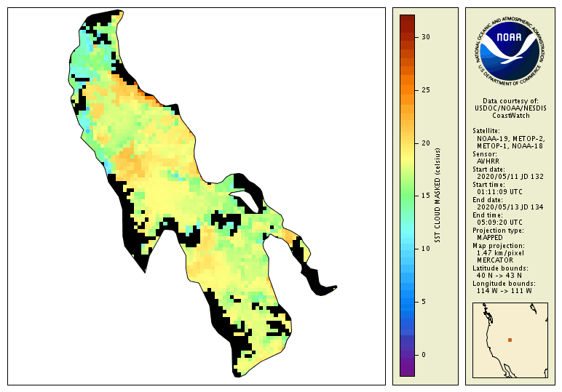The image size is (562, 392).
Task: Click the '40 N -> 43 N' latitude value
Action: (499, 276)
